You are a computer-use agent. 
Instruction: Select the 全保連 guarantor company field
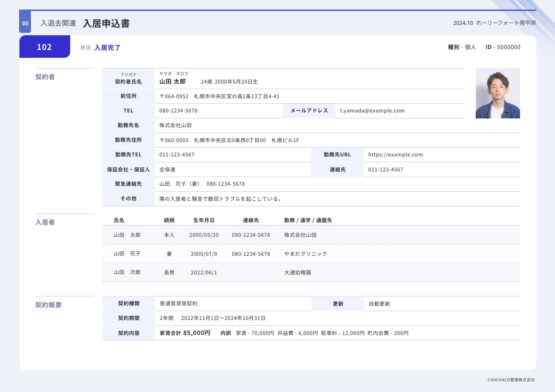167,169
